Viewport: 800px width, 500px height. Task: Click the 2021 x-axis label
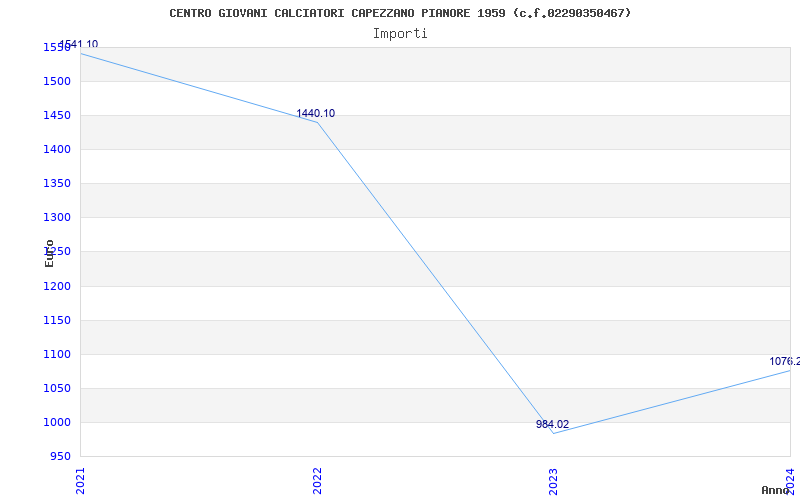click(80, 481)
